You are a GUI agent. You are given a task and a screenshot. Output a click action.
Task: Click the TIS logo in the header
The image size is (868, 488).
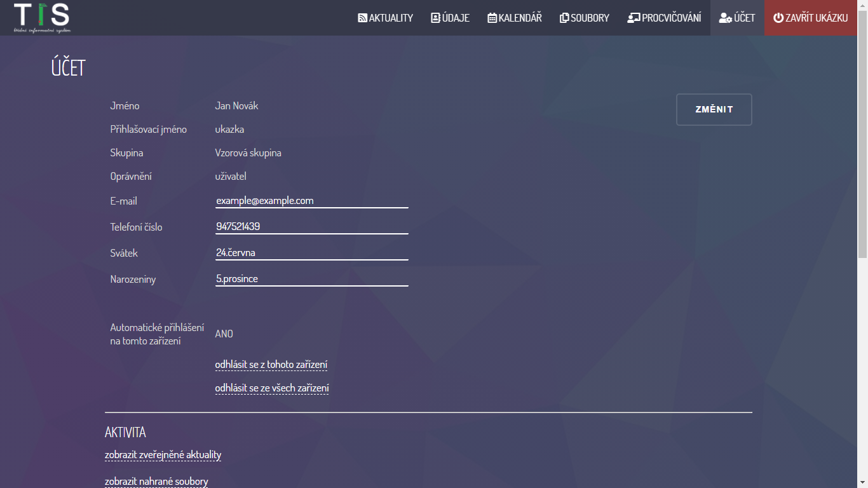[42, 18]
